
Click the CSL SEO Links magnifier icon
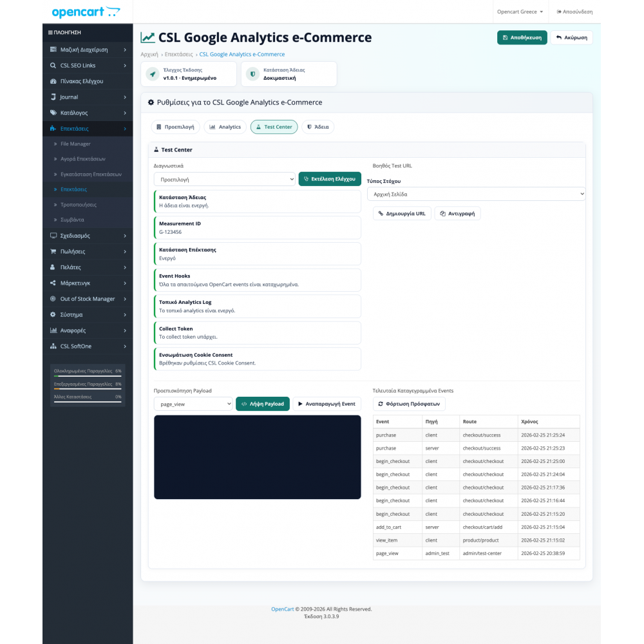point(53,65)
